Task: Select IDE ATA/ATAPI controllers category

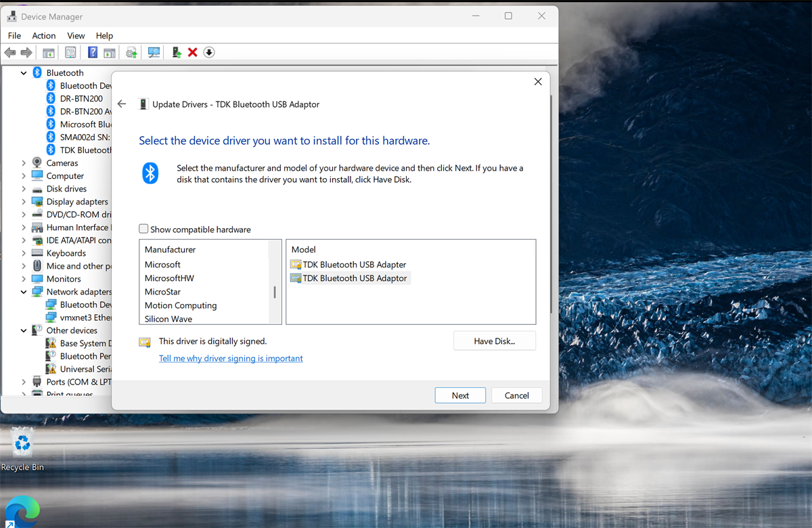Action: pos(78,240)
